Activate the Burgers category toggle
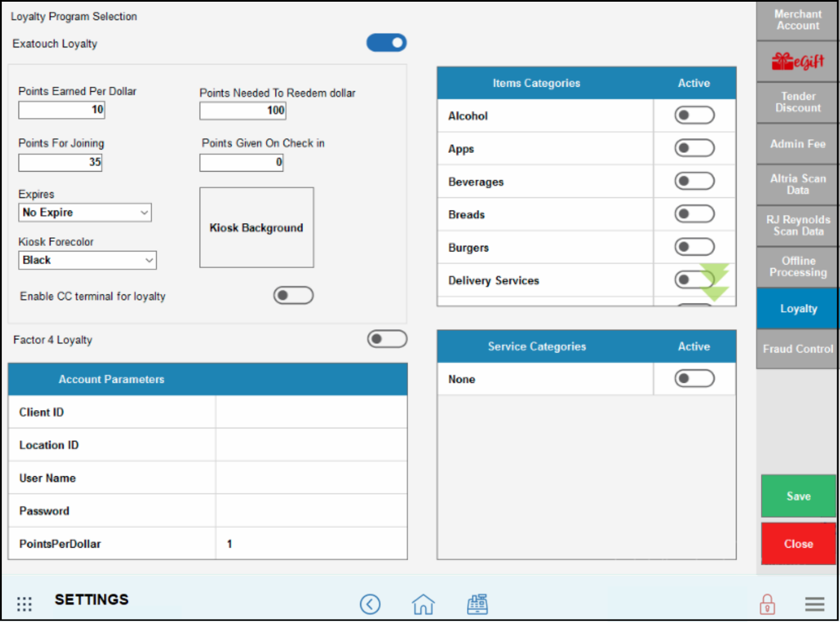 pyautogui.click(x=695, y=247)
